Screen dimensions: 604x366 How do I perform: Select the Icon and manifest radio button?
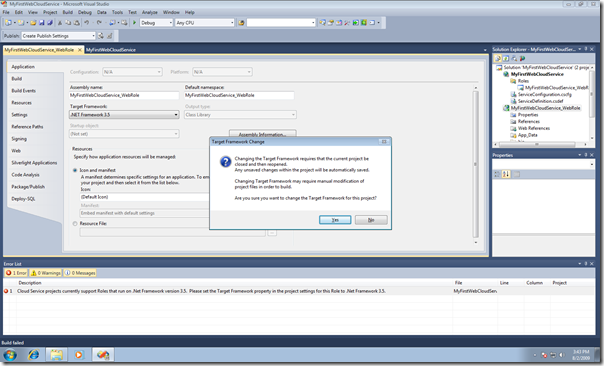75,170
